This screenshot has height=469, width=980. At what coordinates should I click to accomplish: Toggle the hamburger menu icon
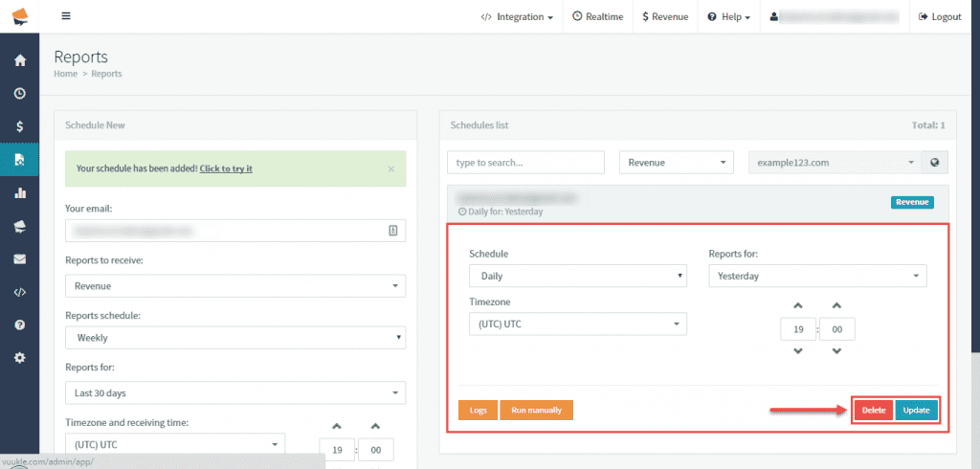click(66, 16)
